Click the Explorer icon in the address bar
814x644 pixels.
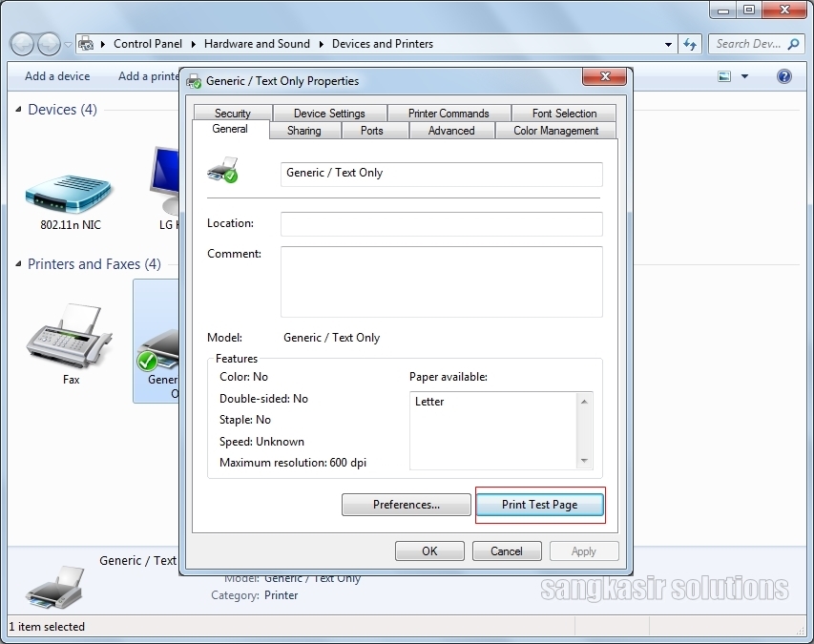[86, 43]
